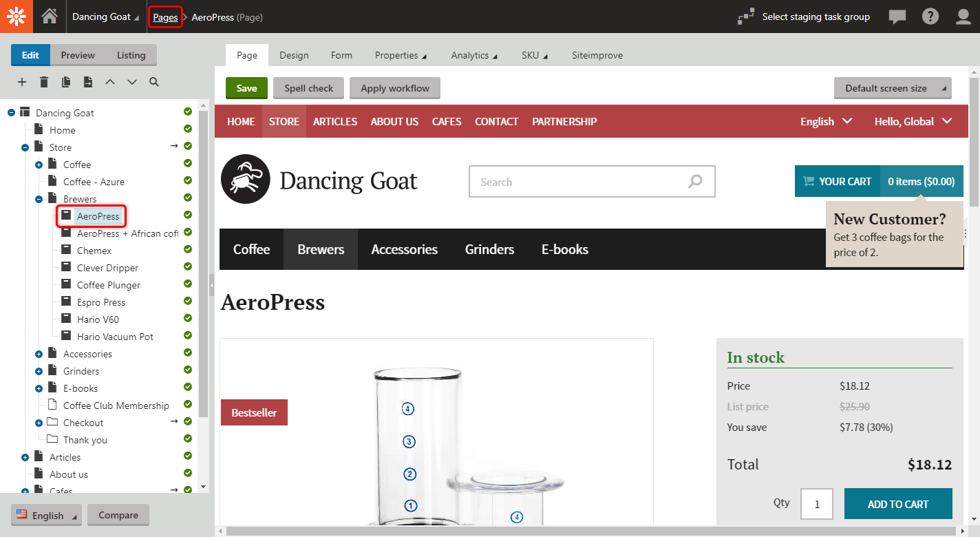This screenshot has height=537, width=980.
Task: Move page down with the down arrow icon
Action: [132, 82]
